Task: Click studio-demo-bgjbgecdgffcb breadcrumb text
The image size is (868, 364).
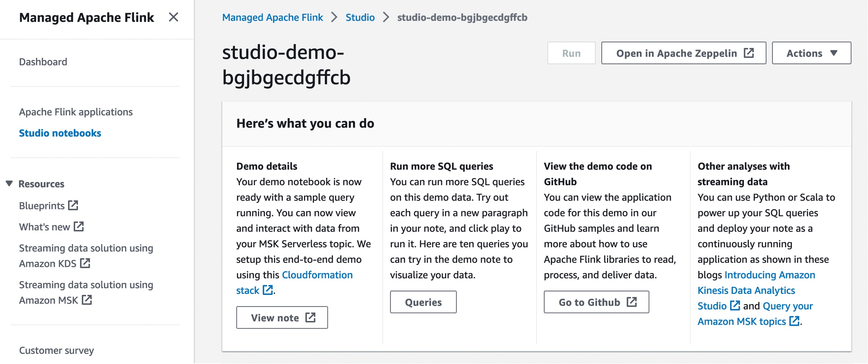Action: (x=462, y=17)
